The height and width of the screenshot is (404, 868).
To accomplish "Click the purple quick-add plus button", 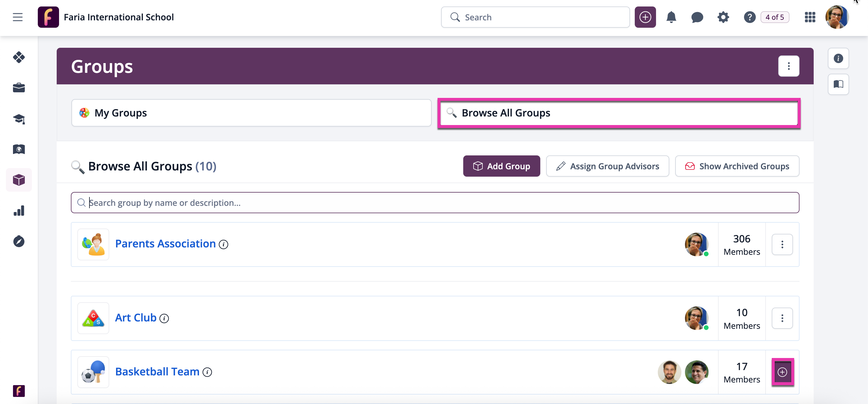I will click(645, 17).
